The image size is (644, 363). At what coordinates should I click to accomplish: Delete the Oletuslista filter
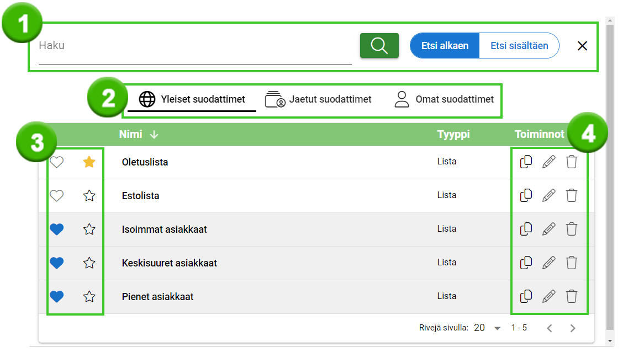coord(572,162)
